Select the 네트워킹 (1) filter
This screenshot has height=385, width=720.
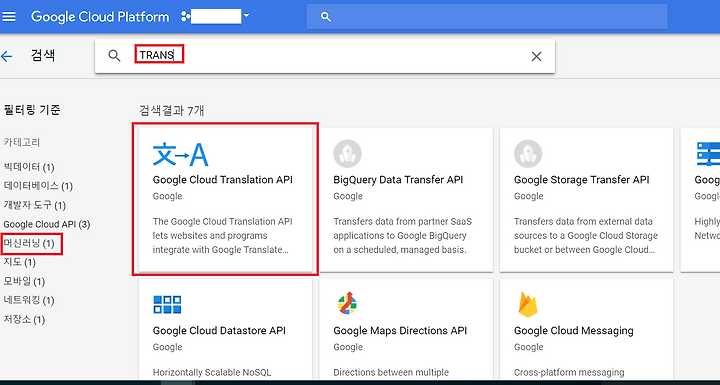point(29,300)
